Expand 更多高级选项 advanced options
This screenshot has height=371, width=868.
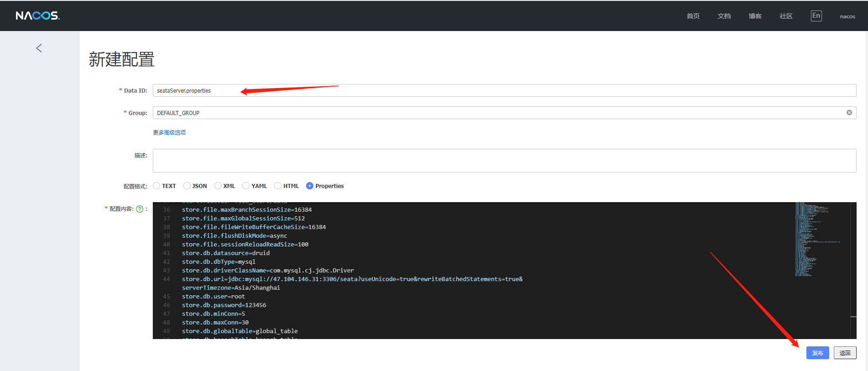tap(169, 133)
